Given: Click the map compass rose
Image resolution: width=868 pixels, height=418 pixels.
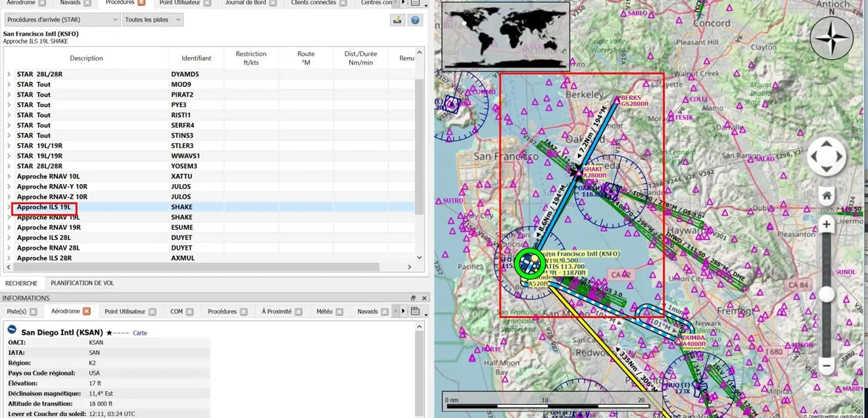Looking at the screenshot, I should [831, 37].
